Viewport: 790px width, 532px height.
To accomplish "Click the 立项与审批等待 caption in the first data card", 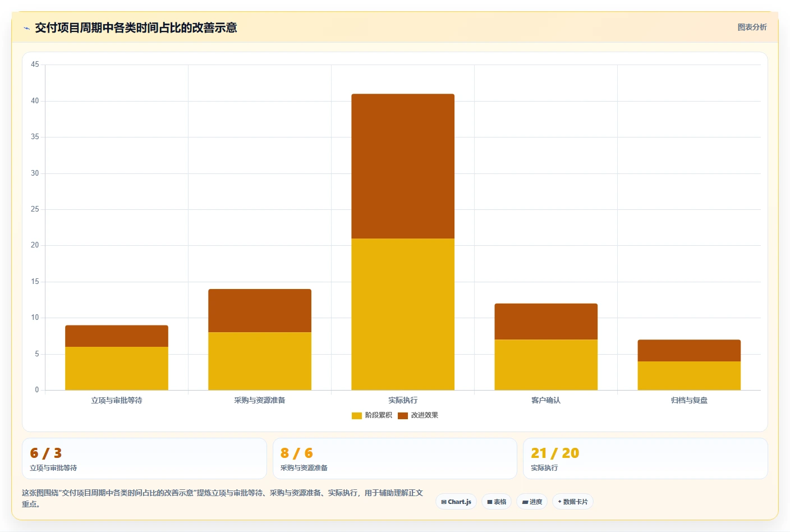I will click(53, 467).
